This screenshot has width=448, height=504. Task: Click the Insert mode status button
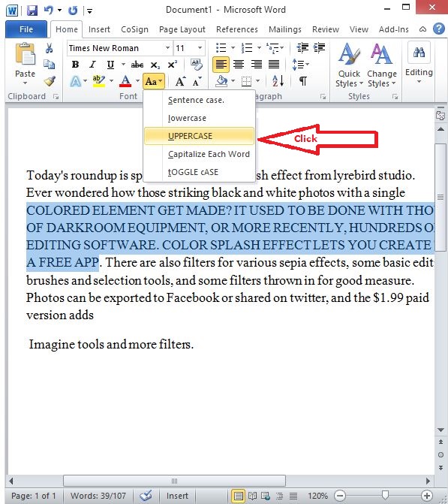(x=177, y=496)
